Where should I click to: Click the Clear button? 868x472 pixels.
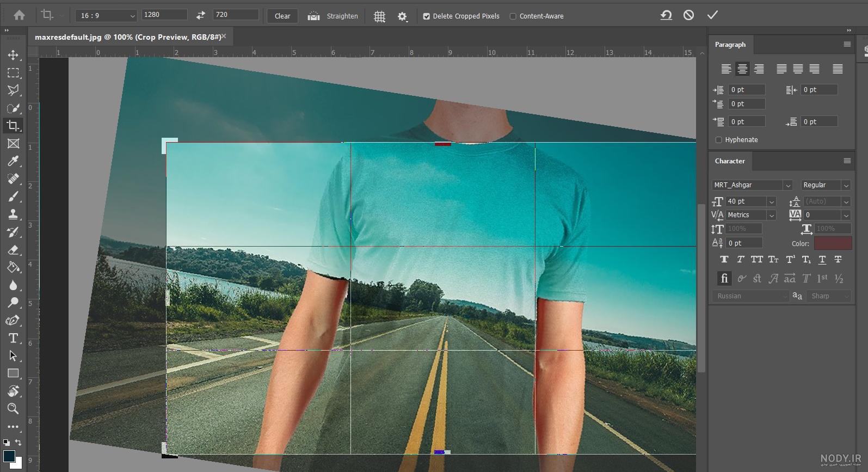(282, 16)
